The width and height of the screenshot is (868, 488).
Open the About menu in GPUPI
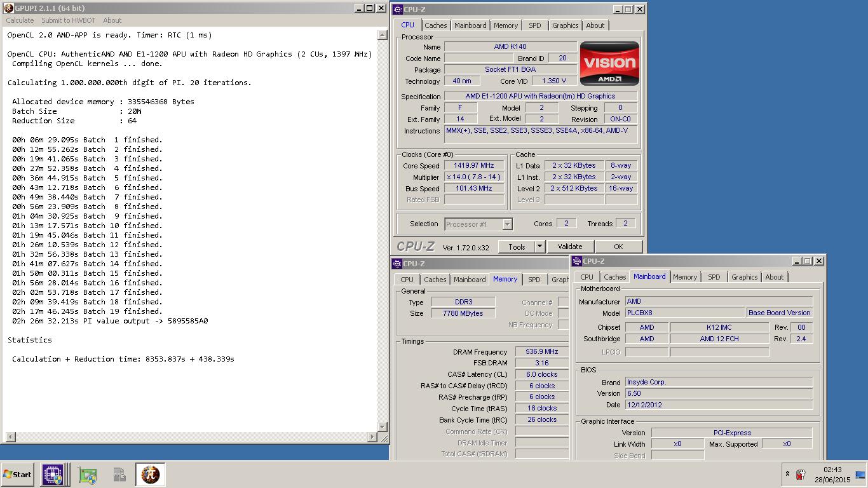[112, 20]
